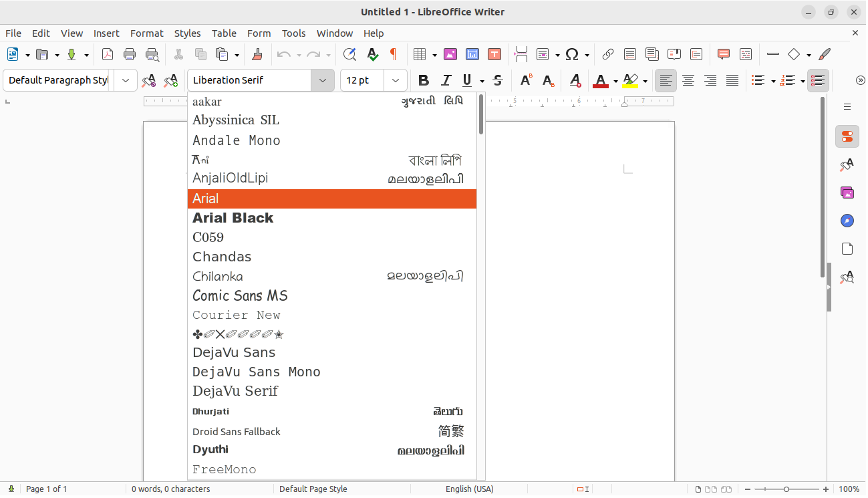Viewport: 868px width, 498px height.
Task: Click the New document icon
Action: click(13, 55)
